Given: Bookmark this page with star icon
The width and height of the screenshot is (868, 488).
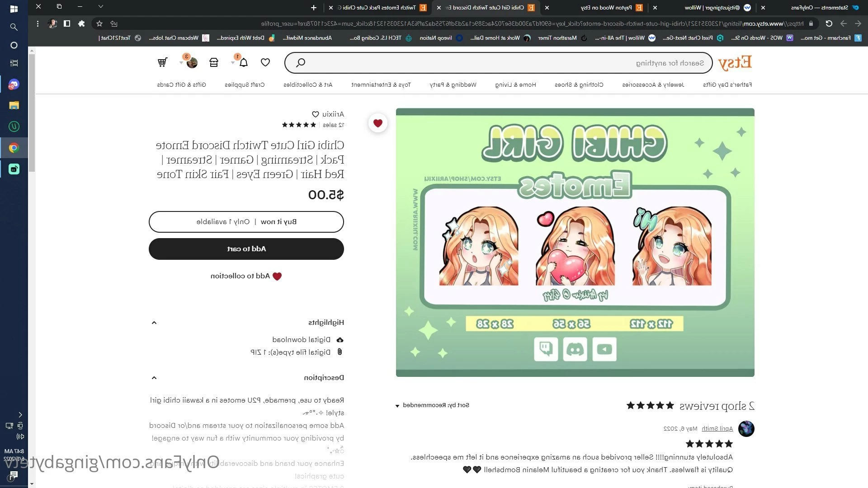Looking at the screenshot, I should [99, 23].
